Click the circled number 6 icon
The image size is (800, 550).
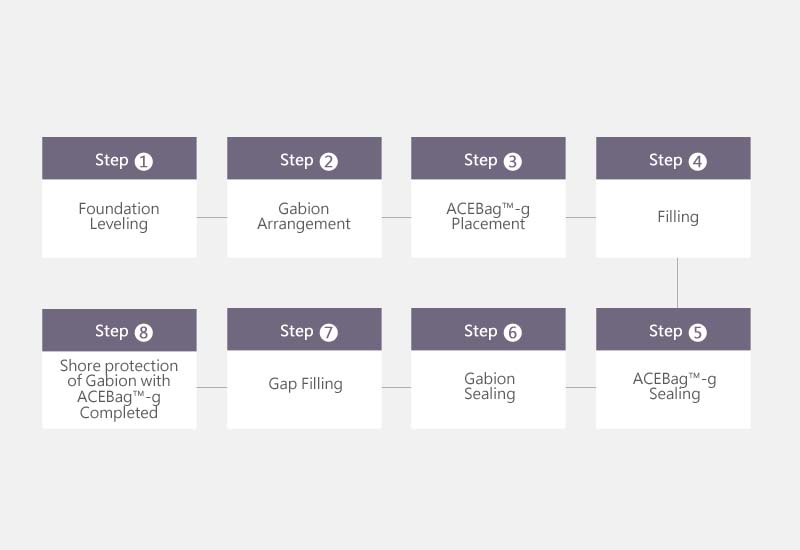(x=513, y=333)
